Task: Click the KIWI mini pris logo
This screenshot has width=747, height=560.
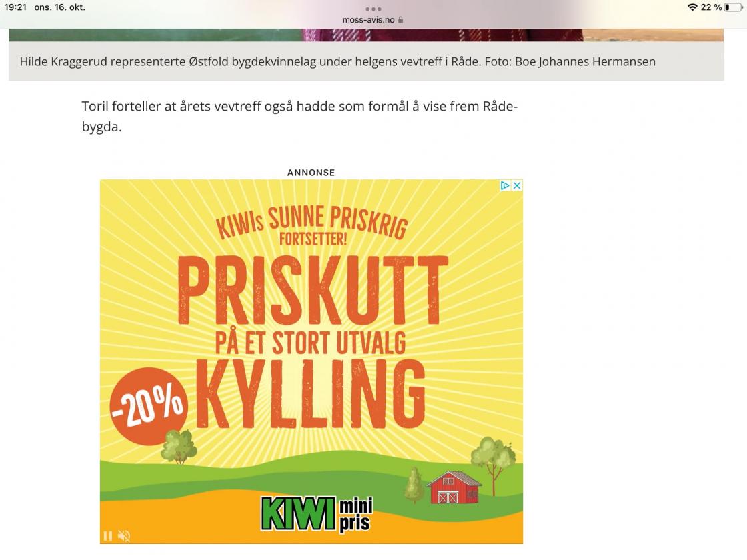Action: (x=317, y=514)
